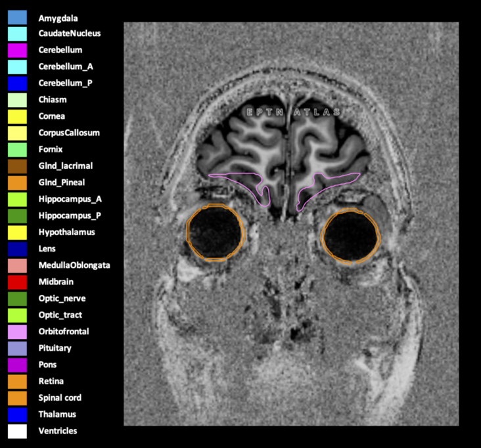Image resolution: width=481 pixels, height=448 pixels.
Task: Click the Ventricles label
Action: pos(58,431)
